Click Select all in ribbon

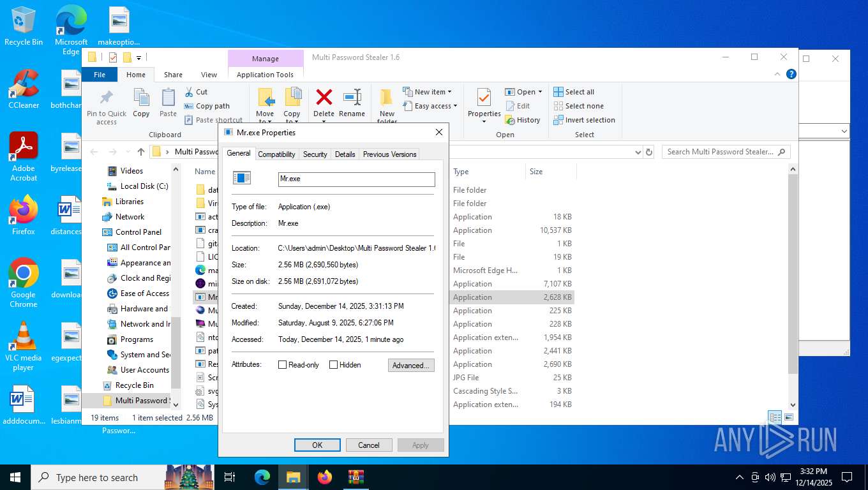574,92
